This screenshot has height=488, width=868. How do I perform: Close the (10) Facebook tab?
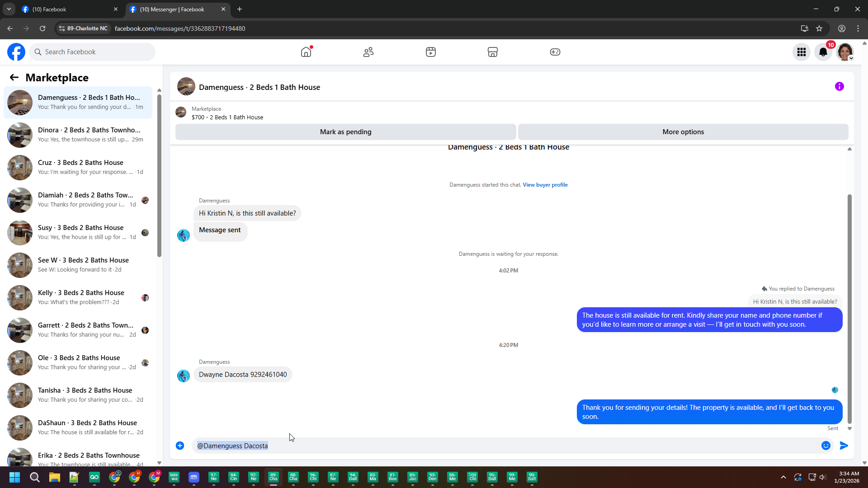(116, 9)
